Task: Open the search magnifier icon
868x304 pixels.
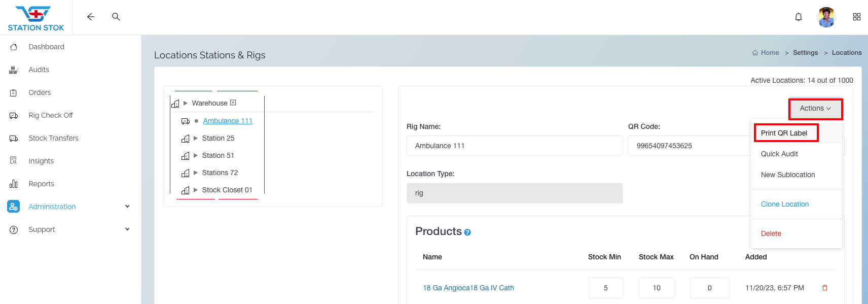Action: pos(116,17)
